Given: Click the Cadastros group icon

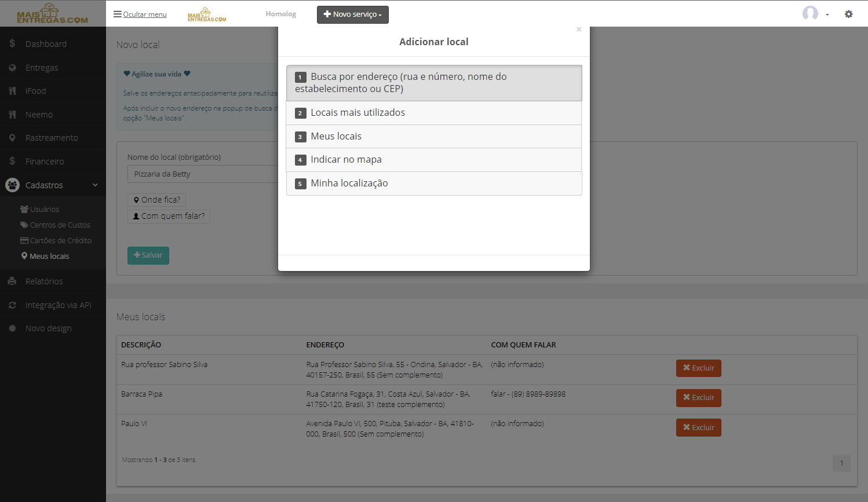Looking at the screenshot, I should tap(12, 185).
